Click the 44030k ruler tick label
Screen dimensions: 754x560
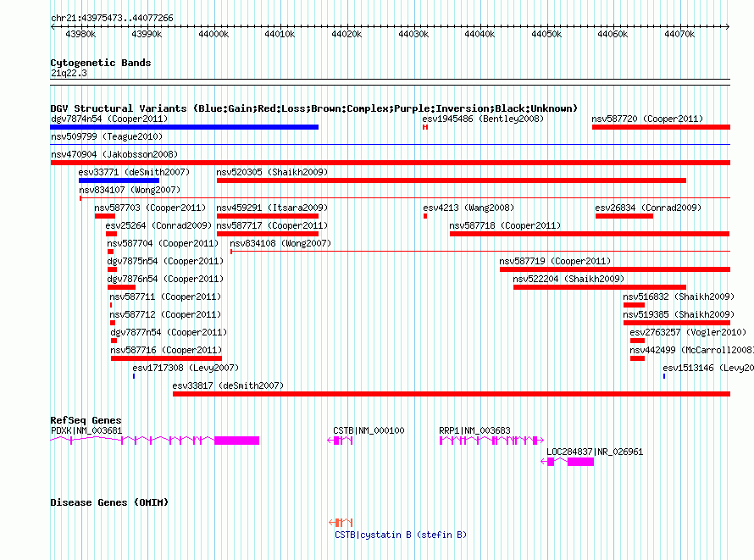(413, 34)
